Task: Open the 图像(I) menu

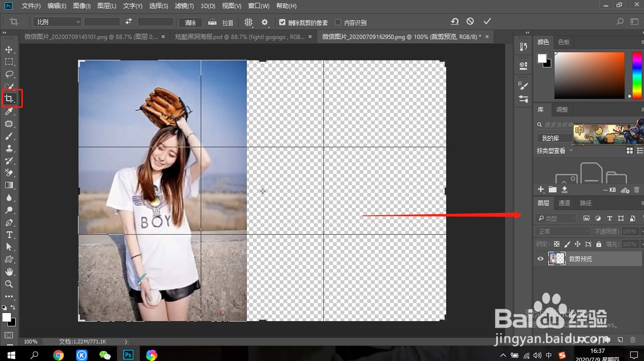Action: (82, 6)
